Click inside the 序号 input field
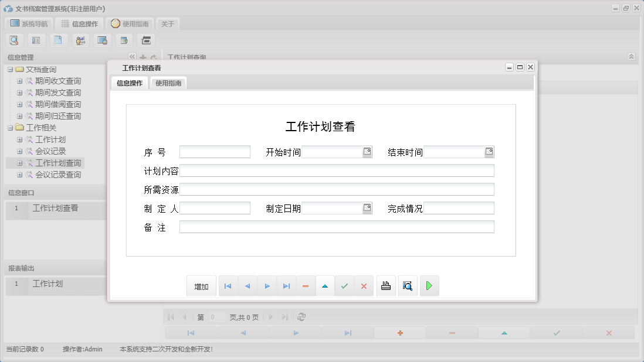Screen dimensions: 644x362 pyautogui.click(x=214, y=151)
